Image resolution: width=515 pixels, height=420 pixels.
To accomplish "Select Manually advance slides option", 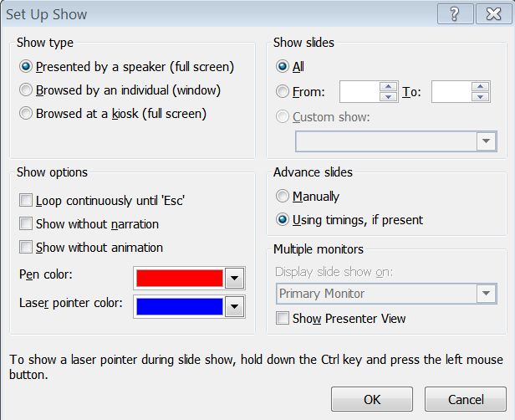I will pos(283,197).
